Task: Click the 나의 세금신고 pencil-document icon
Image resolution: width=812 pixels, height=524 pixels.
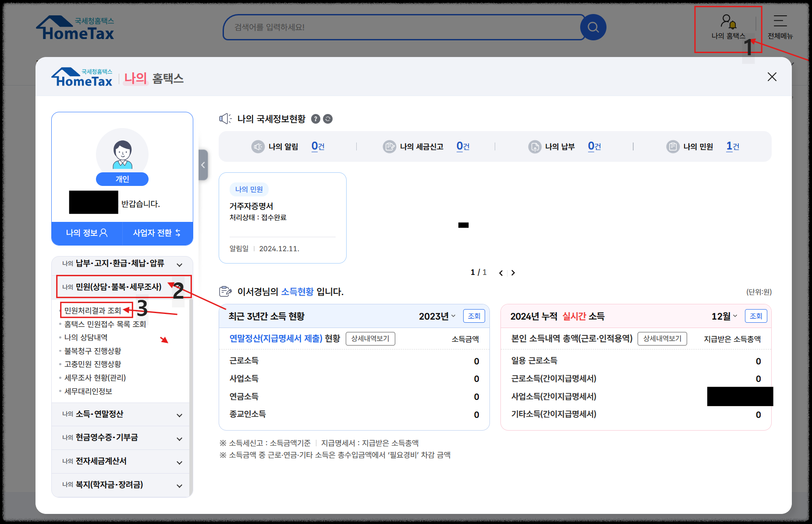Action: [390, 146]
